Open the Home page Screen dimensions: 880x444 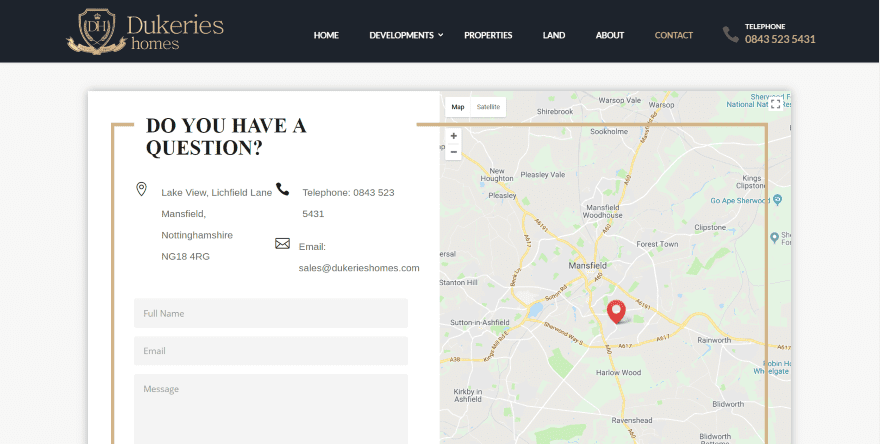pos(326,35)
